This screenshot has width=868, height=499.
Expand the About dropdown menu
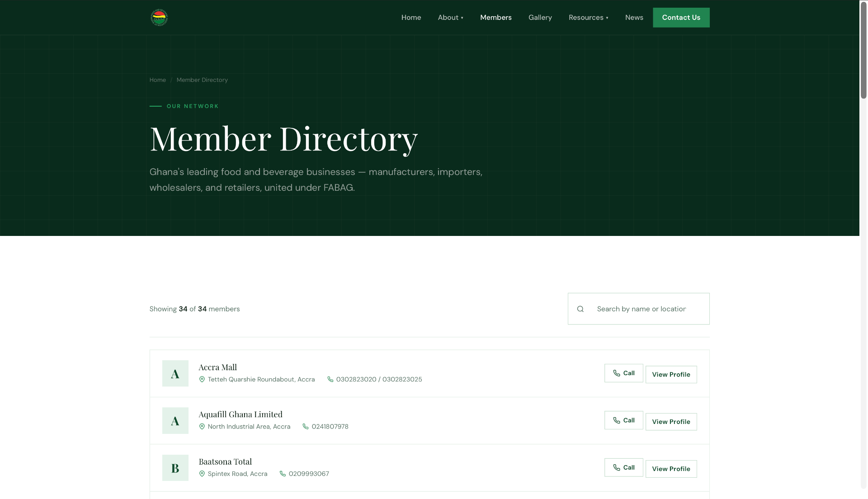click(450, 18)
